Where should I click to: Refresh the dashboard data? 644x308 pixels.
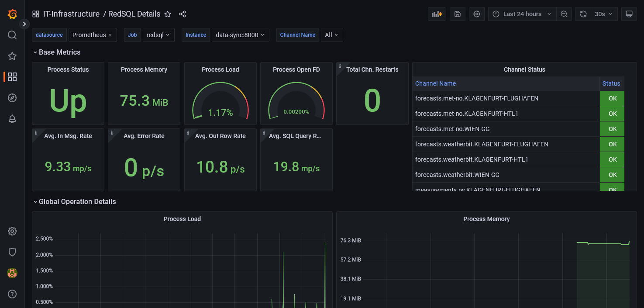coord(583,14)
